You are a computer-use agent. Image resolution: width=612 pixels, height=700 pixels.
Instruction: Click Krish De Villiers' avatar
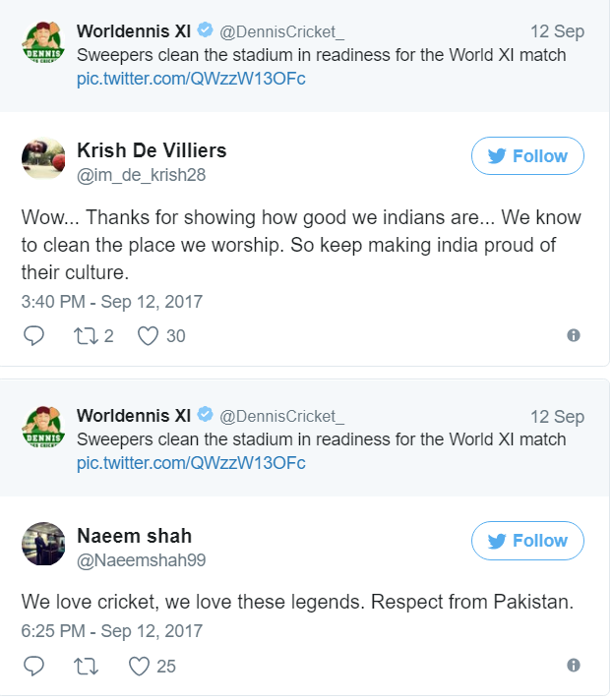coord(44,160)
